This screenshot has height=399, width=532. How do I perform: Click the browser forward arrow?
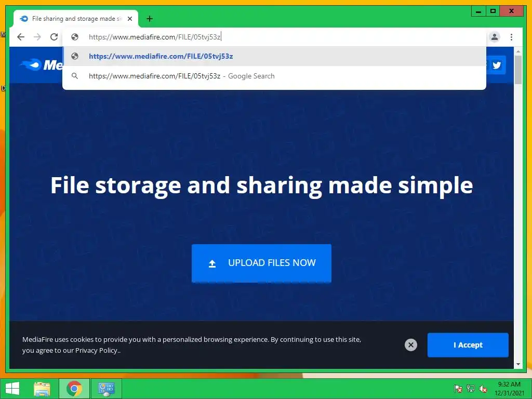tap(37, 37)
